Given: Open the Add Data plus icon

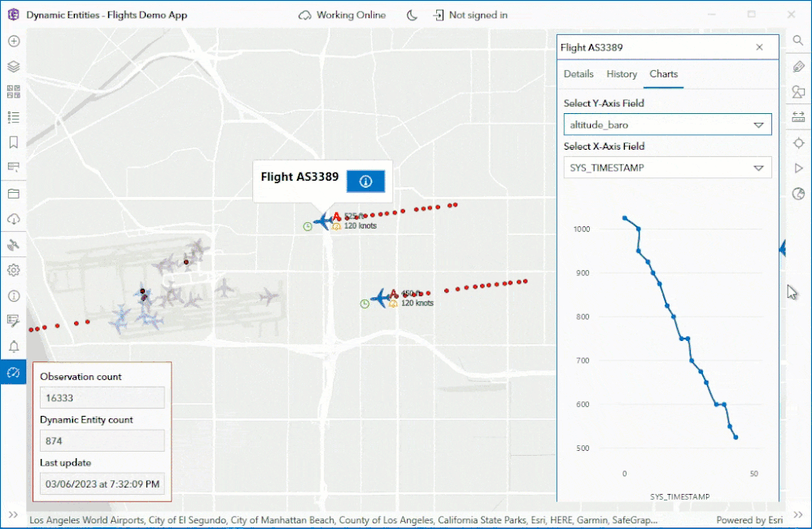Looking at the screenshot, I should [x=14, y=41].
